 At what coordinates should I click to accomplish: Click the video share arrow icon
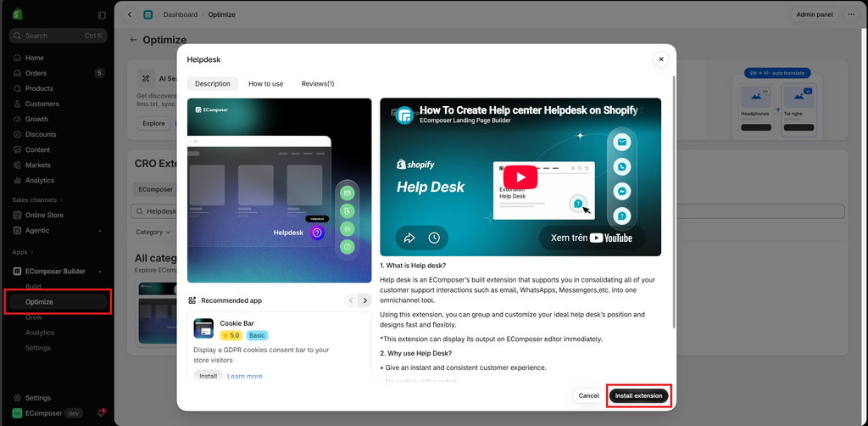409,238
